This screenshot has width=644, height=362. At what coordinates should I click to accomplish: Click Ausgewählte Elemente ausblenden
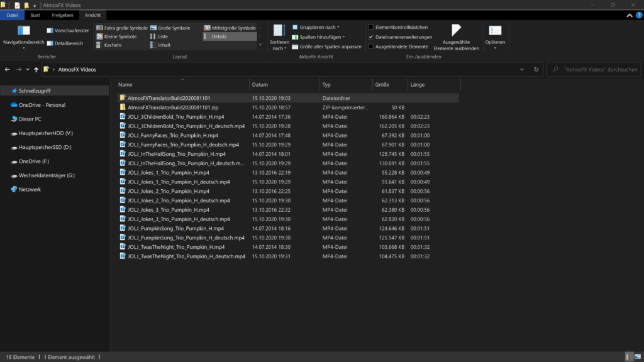(x=456, y=37)
